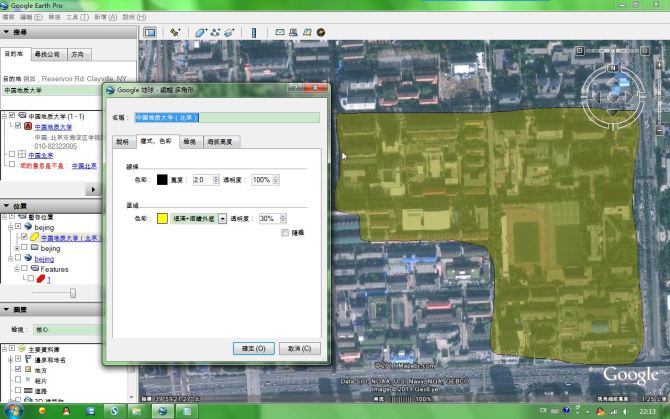
Task: Click the yellow polygon icon in Places tree
Action: pos(34,237)
